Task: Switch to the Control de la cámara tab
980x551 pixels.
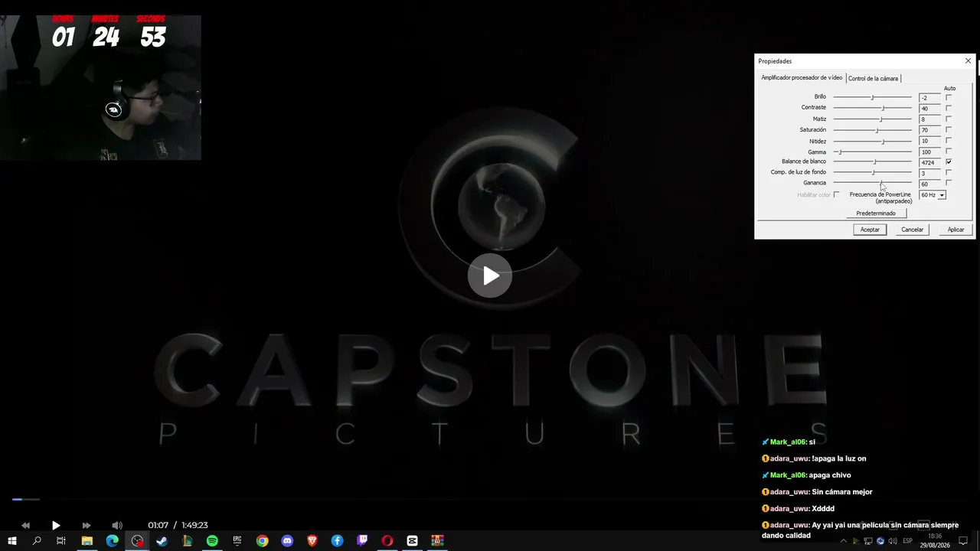Action: [x=873, y=78]
